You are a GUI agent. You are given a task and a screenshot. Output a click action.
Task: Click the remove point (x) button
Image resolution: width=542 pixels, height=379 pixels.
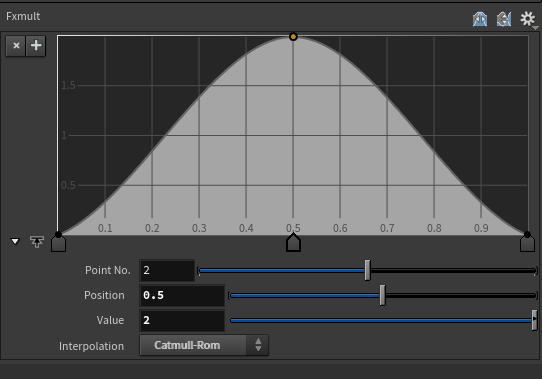click(16, 46)
